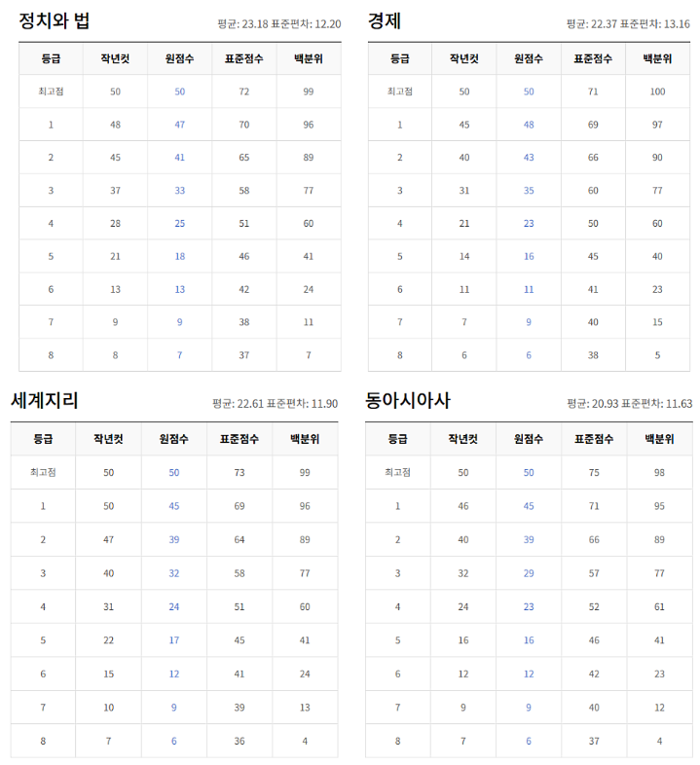The width and height of the screenshot is (700, 765).
Task: Click the 동아시아사 table title
Action: tap(408, 401)
